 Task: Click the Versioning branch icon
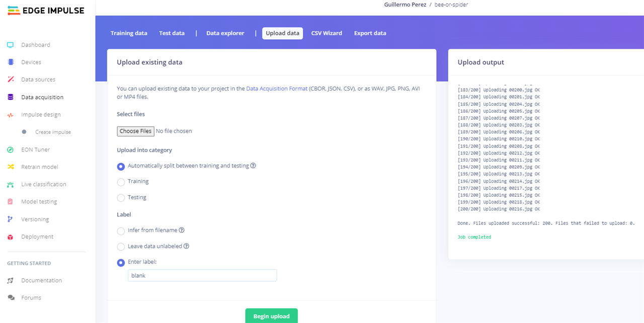point(11,219)
